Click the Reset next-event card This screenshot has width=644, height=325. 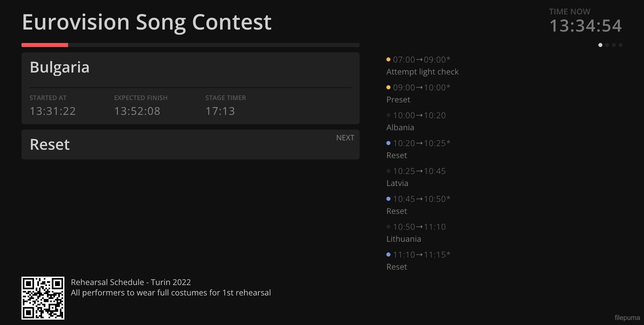click(x=190, y=144)
